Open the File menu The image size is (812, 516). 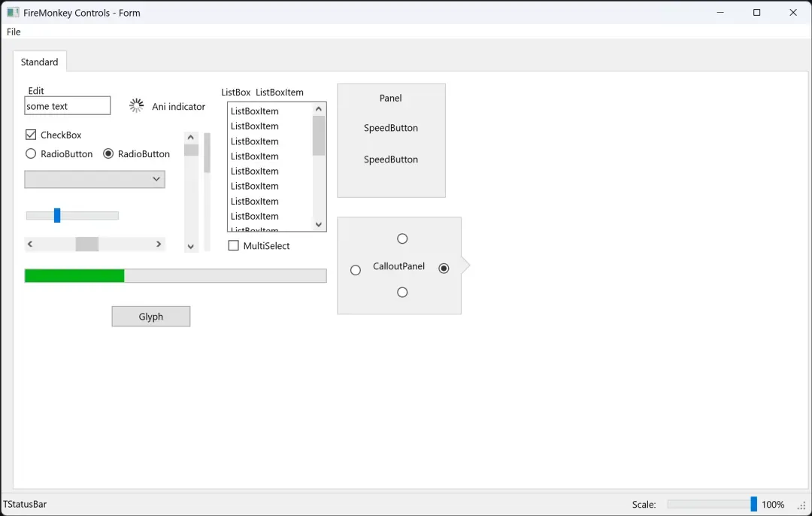(14, 32)
